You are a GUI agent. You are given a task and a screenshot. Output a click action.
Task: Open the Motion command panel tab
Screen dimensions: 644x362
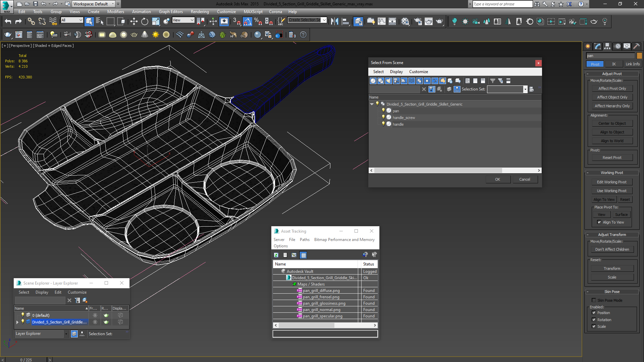pos(618,46)
